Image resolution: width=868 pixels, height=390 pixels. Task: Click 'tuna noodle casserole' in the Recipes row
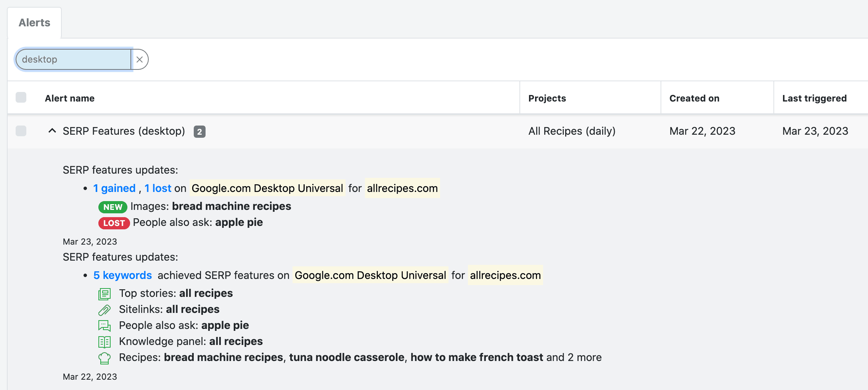pyautogui.click(x=347, y=357)
